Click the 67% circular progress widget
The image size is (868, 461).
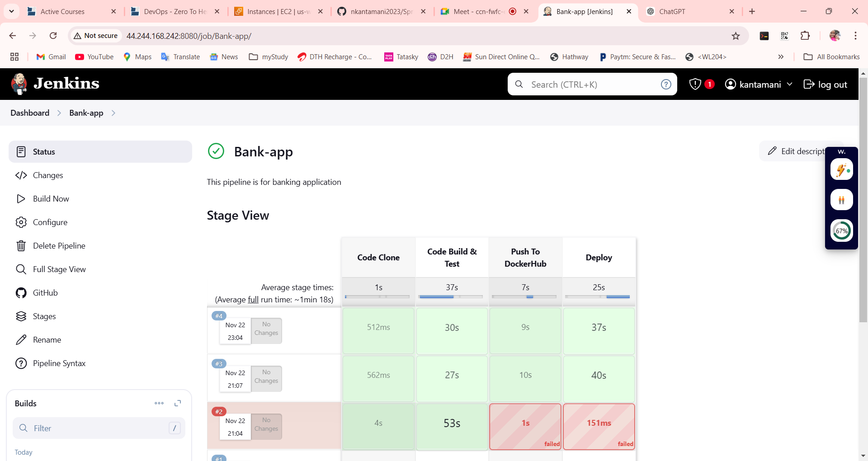pyautogui.click(x=841, y=231)
